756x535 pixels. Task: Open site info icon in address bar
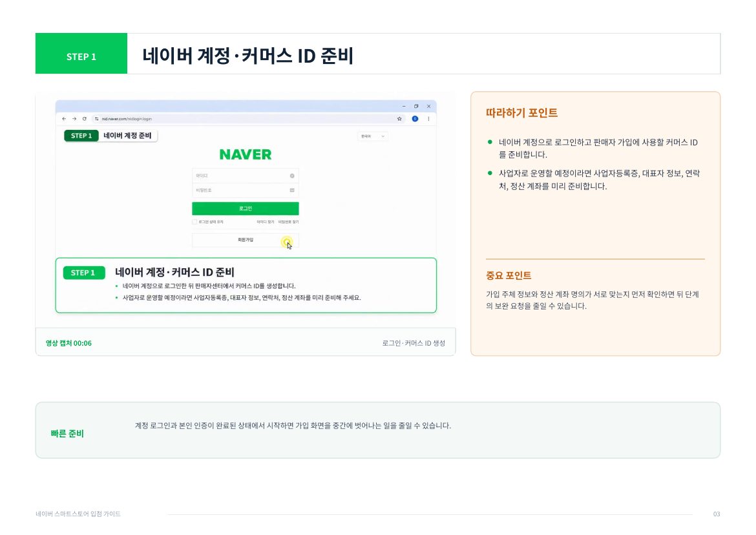[x=96, y=119]
